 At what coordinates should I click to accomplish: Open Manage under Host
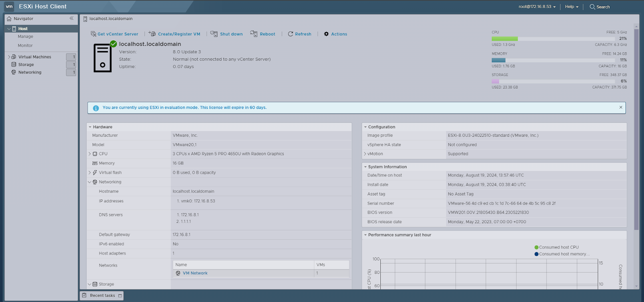(x=25, y=37)
